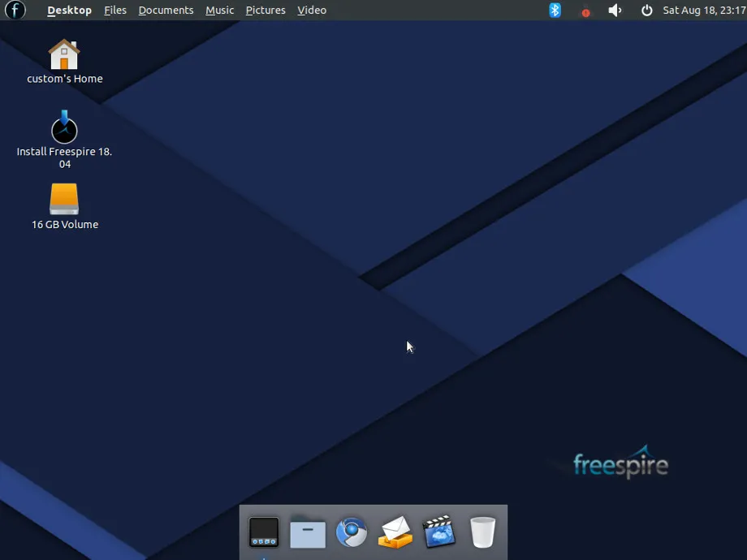The height and width of the screenshot is (560, 747).
Task: Click the clock showing Sat Aug 18
Action: pos(705,10)
